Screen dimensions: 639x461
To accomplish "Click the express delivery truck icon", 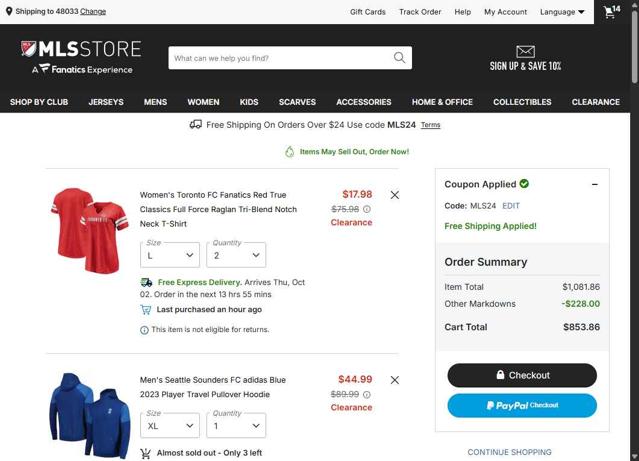I will (x=146, y=282).
